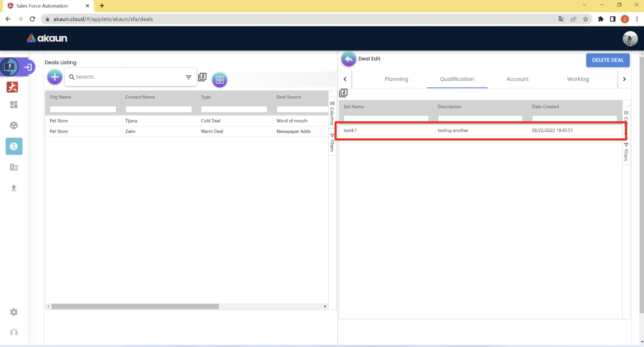Viewport: 644px width, 347px height.
Task: Click the back arrow beside Deal Edit
Action: coord(348,59)
